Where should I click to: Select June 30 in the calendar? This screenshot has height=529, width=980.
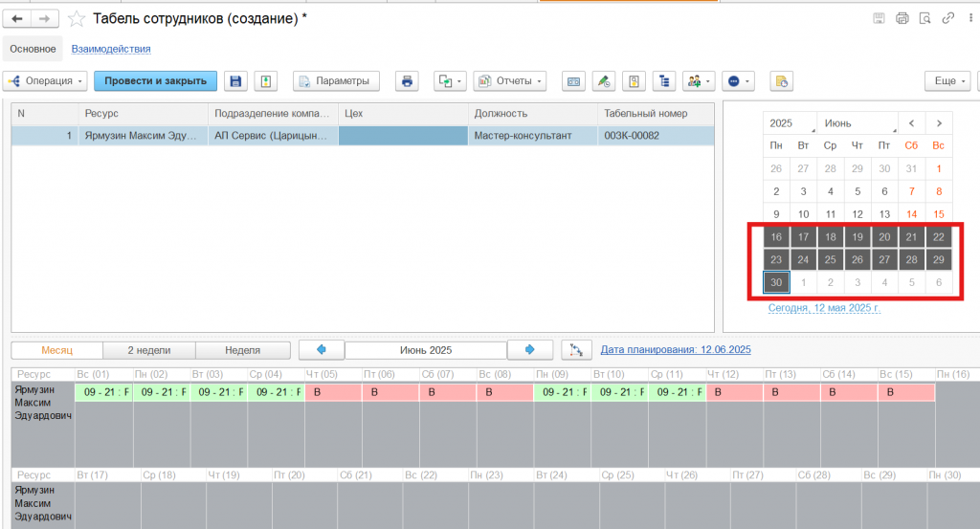click(x=776, y=282)
